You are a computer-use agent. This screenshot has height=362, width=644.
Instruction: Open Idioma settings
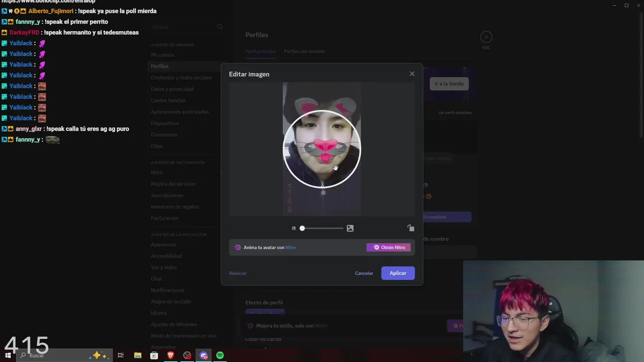(158, 313)
